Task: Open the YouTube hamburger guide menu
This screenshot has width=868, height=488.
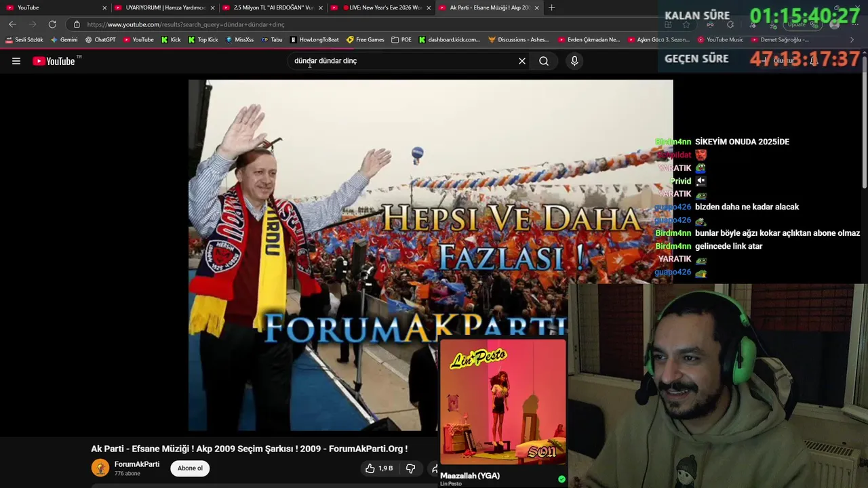Action: 16,61
